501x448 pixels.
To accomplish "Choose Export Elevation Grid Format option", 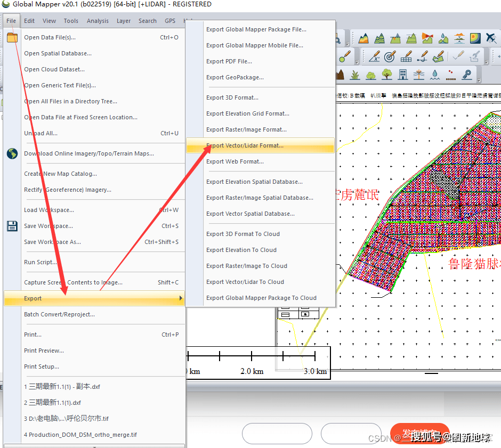I will [x=248, y=113].
